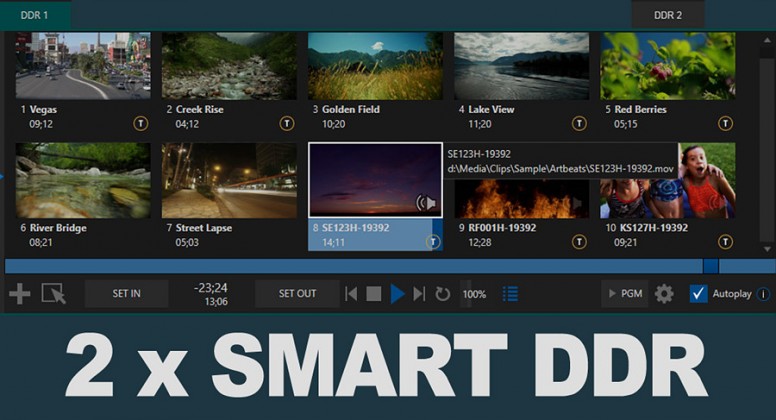Jump to previous clip with skip-back icon
Image resolution: width=776 pixels, height=420 pixels.
point(351,294)
